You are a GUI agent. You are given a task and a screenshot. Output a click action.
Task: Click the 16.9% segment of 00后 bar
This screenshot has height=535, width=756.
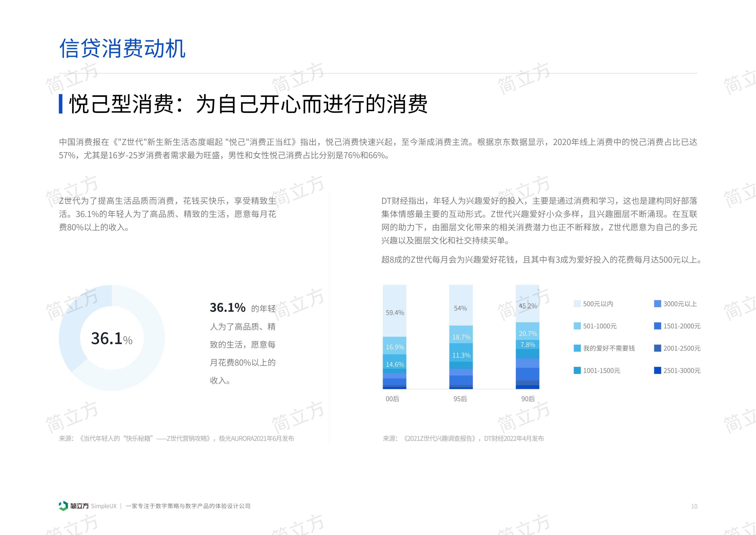click(x=395, y=346)
